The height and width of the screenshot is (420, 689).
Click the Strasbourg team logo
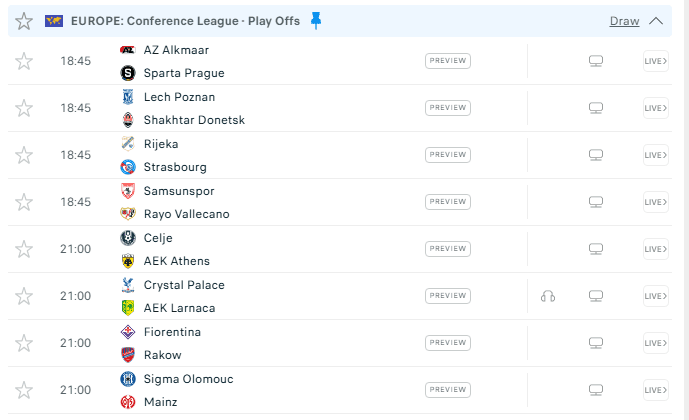click(x=127, y=167)
